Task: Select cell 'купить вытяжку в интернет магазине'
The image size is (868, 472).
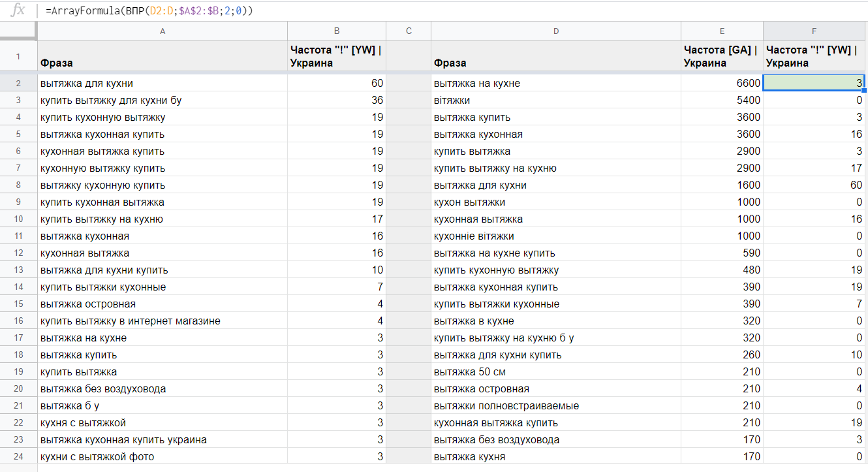Action: [x=163, y=321]
